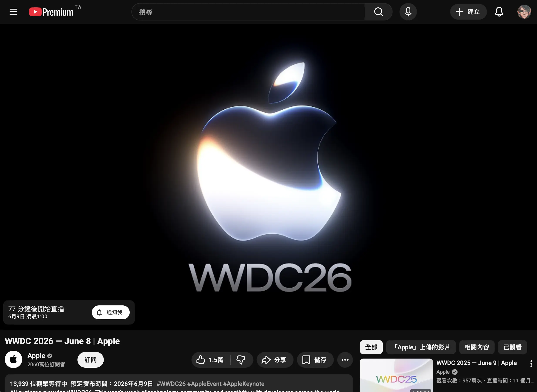Select the 全部 filter chip

tap(371, 347)
